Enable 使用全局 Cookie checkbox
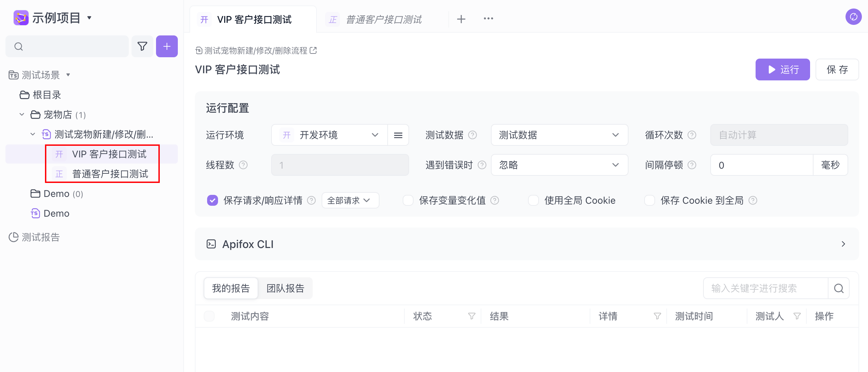 533,201
